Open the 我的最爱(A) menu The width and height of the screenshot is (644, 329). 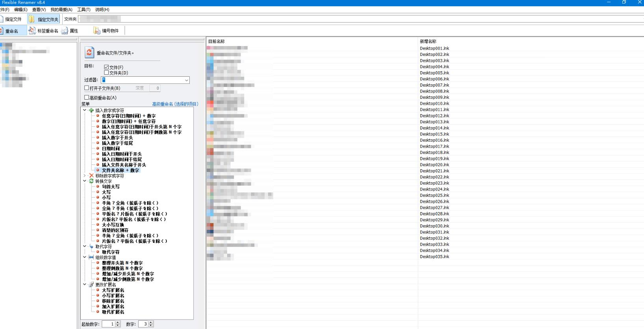61,9
